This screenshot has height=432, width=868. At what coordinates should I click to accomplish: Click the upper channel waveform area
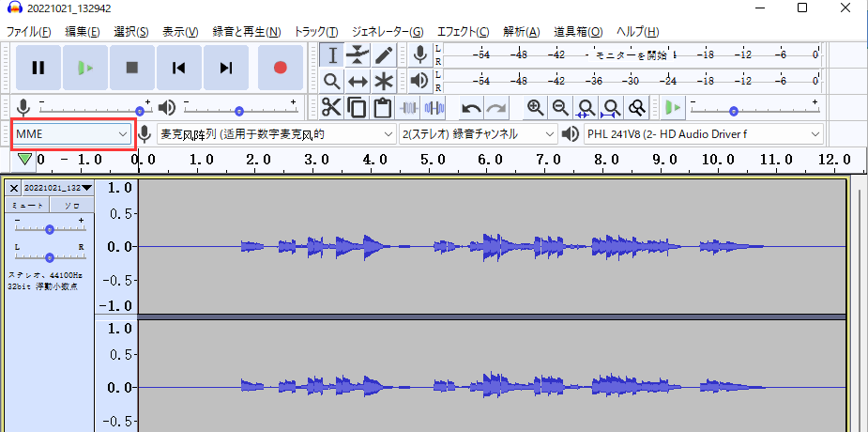coord(492,246)
